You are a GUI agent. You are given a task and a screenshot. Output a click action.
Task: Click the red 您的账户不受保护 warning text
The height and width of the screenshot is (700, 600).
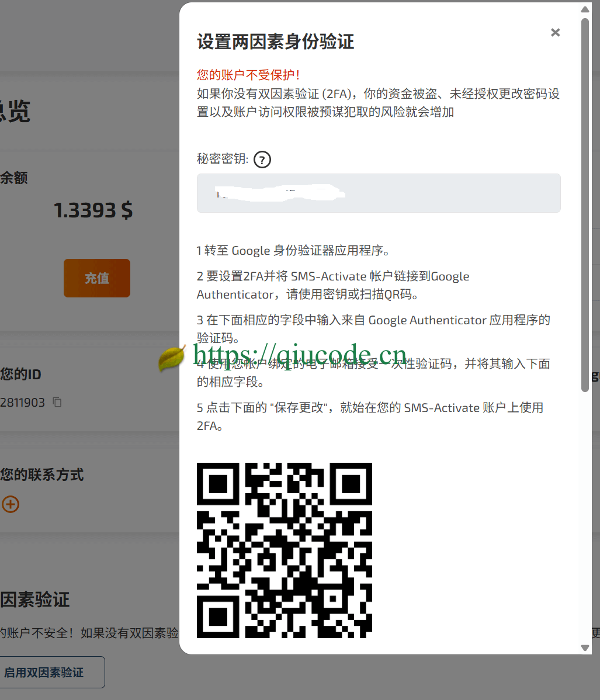tap(249, 75)
